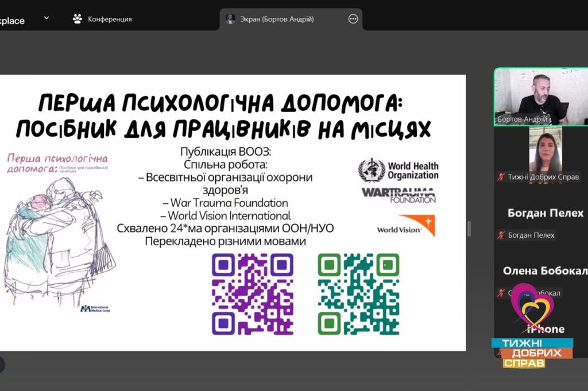Screen dimensions: 588x391
Task: Click the World Vision logo
Action: (x=406, y=226)
